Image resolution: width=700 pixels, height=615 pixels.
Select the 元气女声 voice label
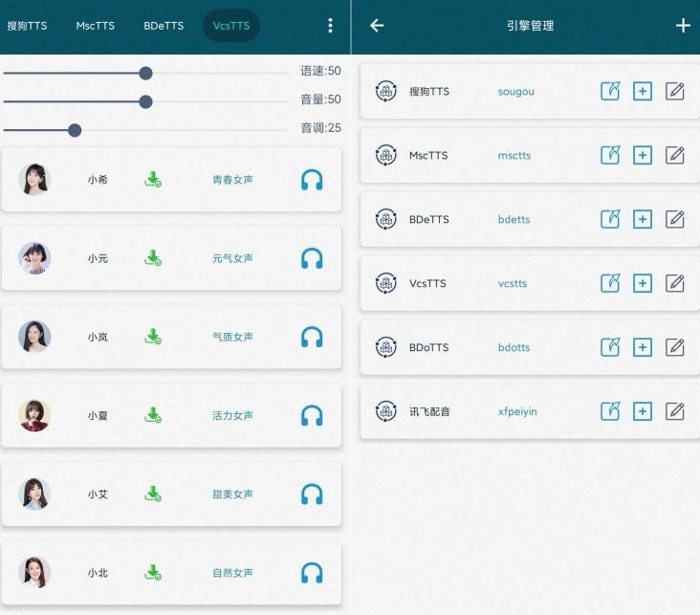tap(232, 258)
